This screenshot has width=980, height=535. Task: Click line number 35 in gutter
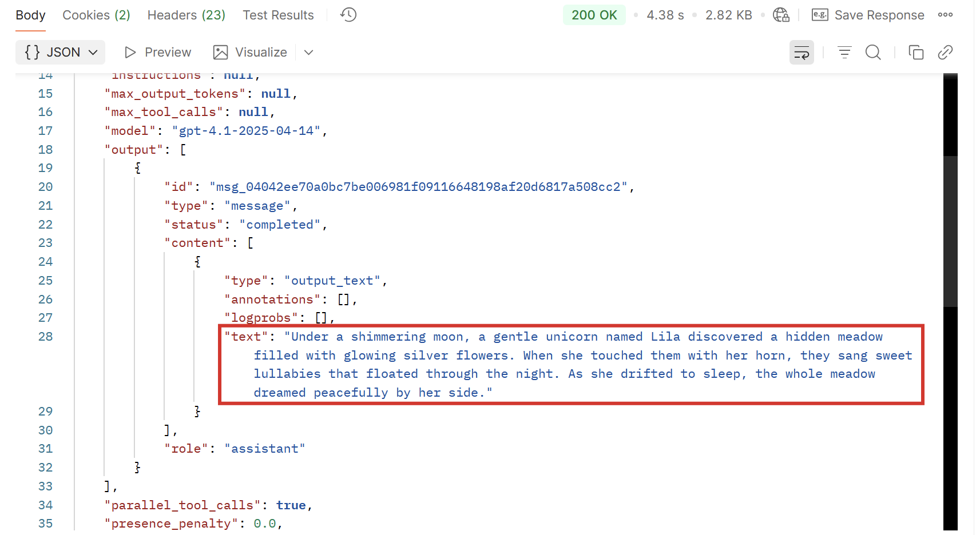tap(45, 524)
